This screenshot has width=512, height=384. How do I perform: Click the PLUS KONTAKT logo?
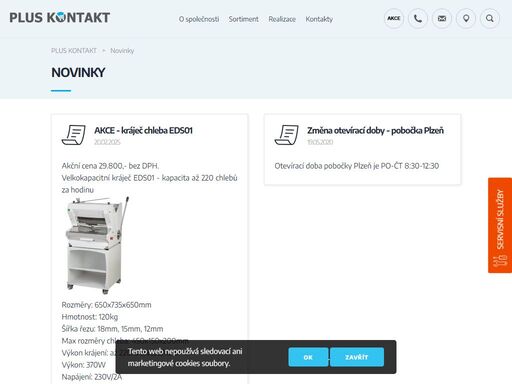(x=60, y=18)
